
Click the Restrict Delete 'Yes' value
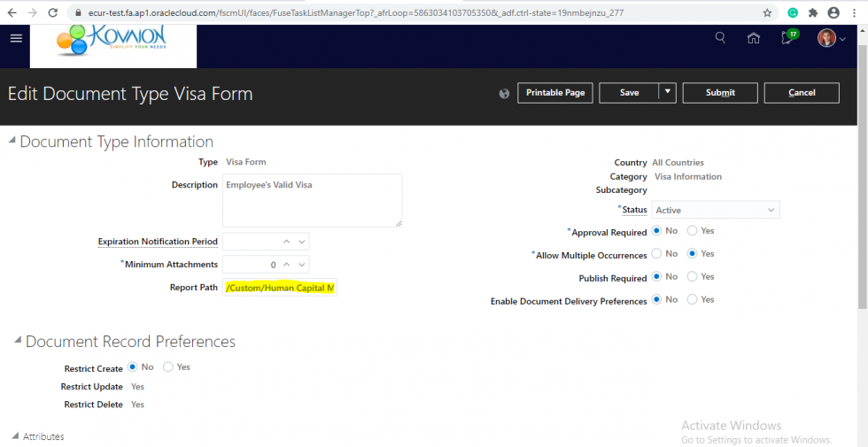[137, 405]
